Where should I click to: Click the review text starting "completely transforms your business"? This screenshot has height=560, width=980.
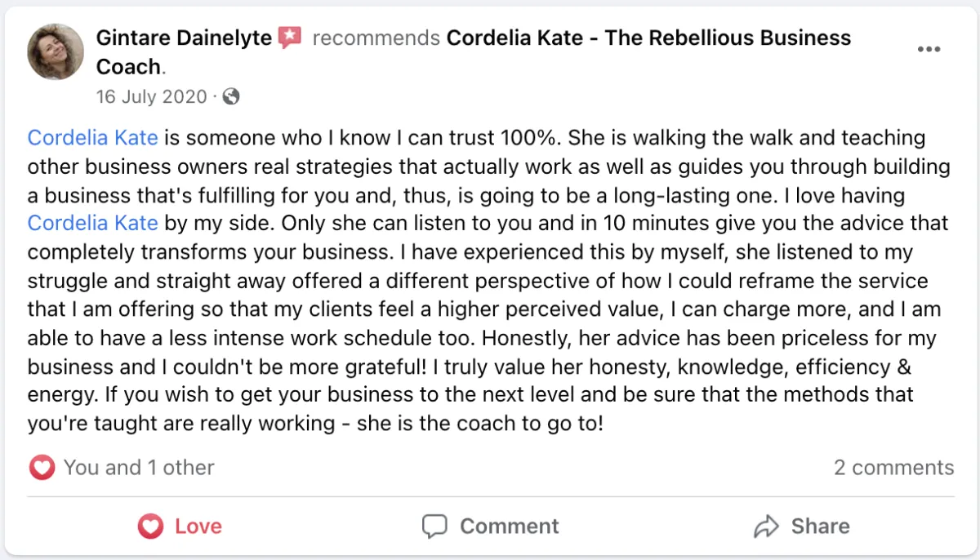[245, 252]
